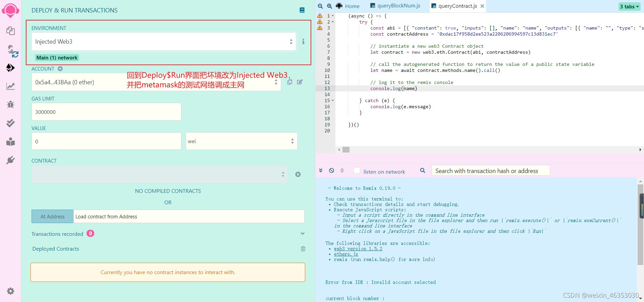Click 'Welcome to Remix 0.19.0' terminal text

364,188
